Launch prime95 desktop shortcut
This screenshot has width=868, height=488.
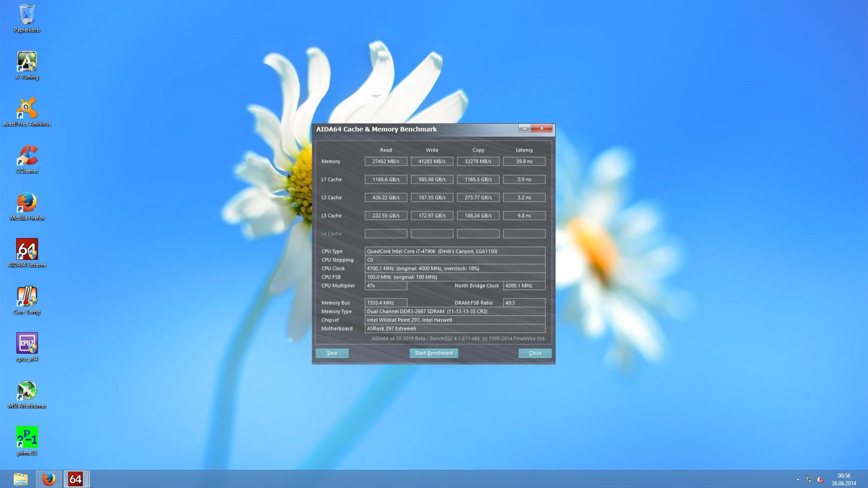pyautogui.click(x=27, y=441)
